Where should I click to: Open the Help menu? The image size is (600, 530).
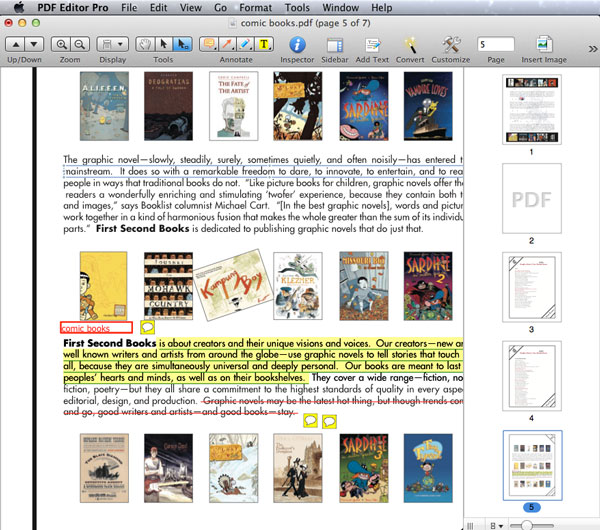pos(382,8)
